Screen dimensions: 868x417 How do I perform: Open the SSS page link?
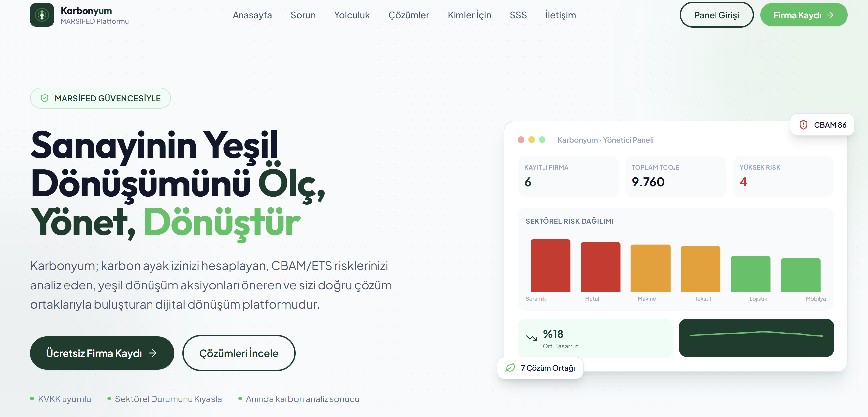coord(518,15)
